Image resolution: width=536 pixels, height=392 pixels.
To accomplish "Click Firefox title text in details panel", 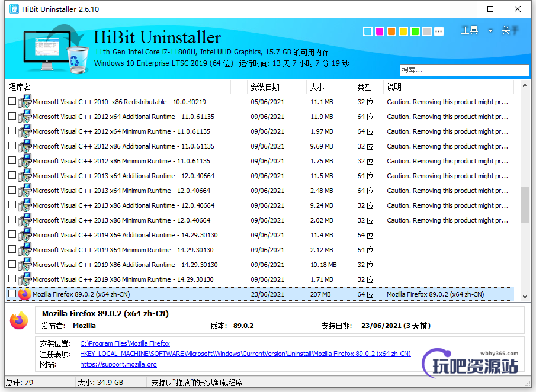I will 105,313.
